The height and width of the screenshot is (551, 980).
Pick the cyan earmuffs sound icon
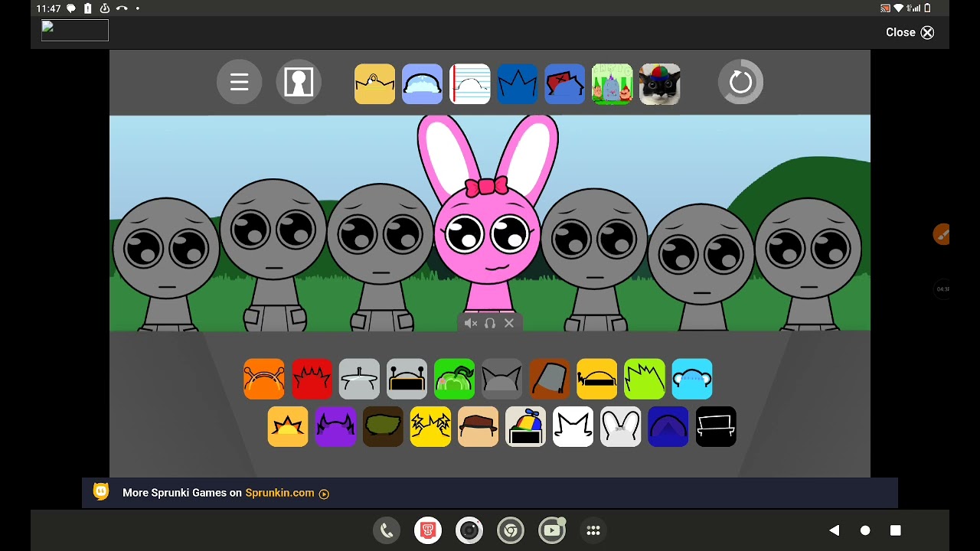click(x=691, y=379)
